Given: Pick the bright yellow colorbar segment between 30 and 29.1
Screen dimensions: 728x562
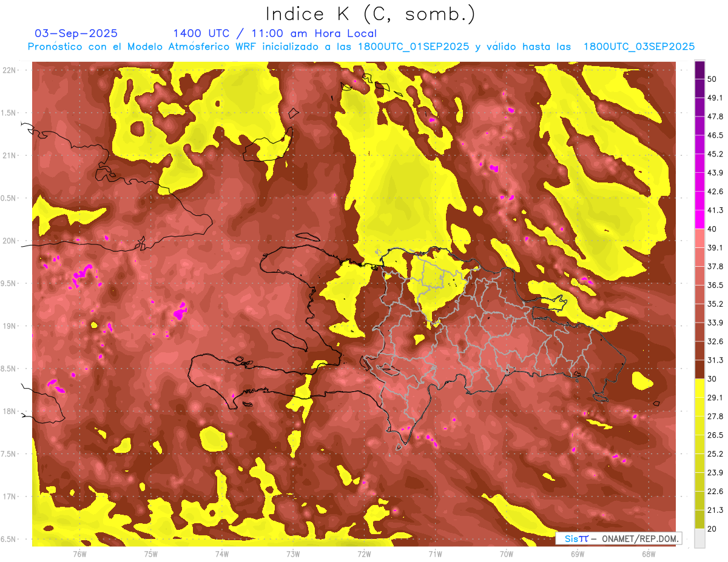Looking at the screenshot, I should (699, 388).
